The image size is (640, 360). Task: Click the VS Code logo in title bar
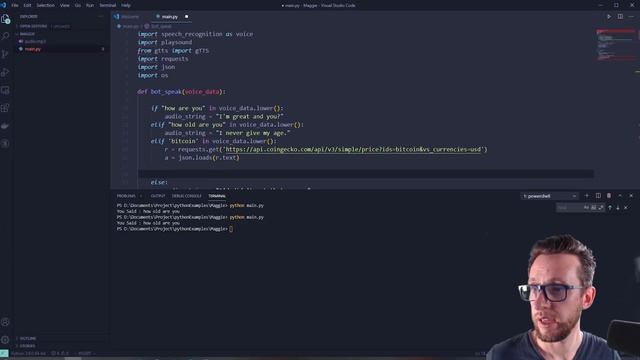tap(3, 5)
